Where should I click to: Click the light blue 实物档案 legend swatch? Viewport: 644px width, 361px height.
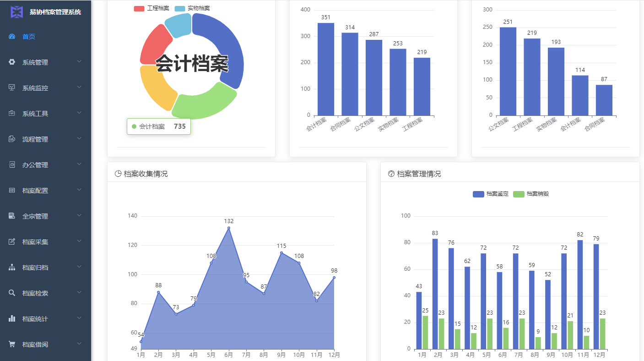point(180,9)
